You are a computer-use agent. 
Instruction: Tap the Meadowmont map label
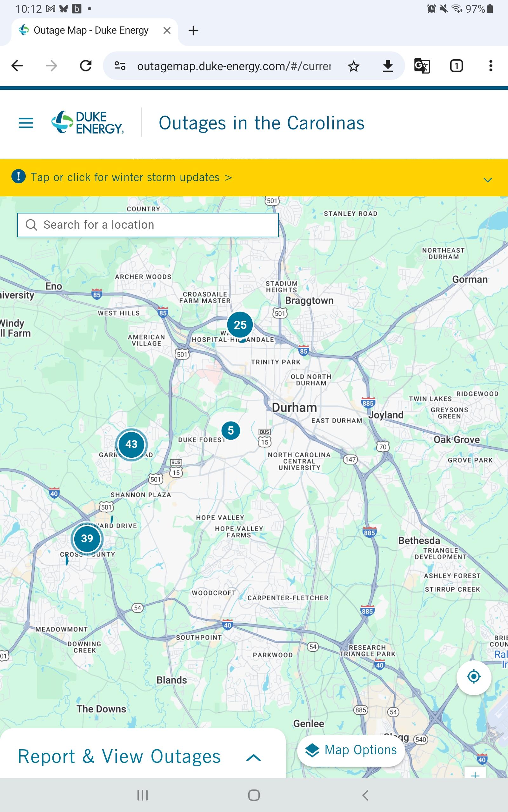point(62,629)
